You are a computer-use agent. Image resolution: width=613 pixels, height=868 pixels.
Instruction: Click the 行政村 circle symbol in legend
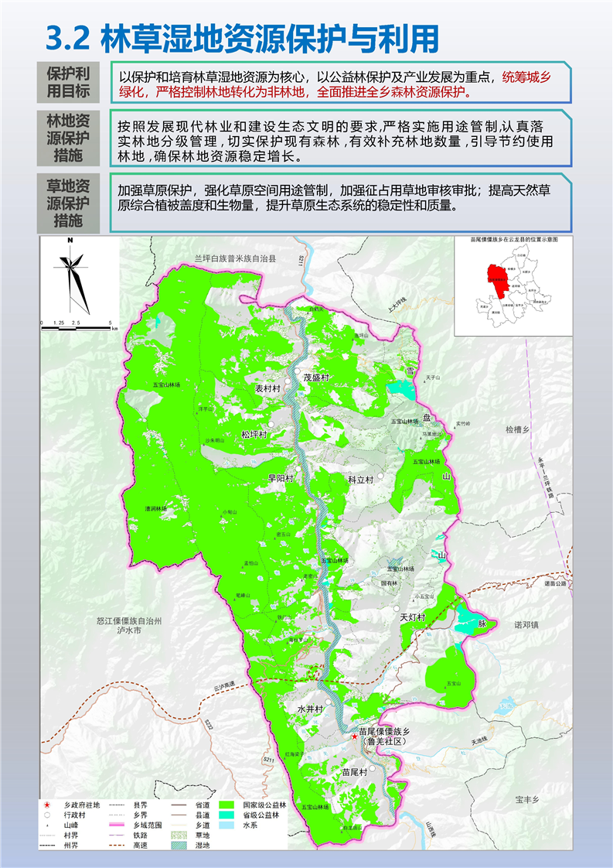(48, 816)
